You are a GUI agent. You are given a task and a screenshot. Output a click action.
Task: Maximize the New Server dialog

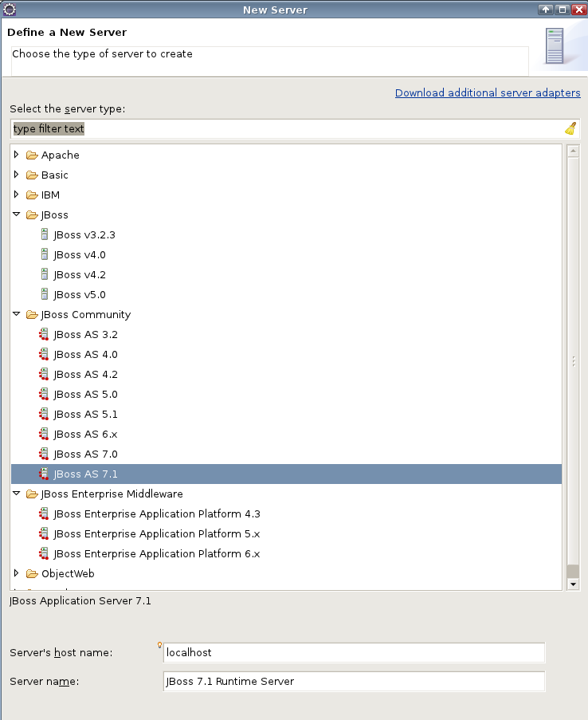coord(563,10)
